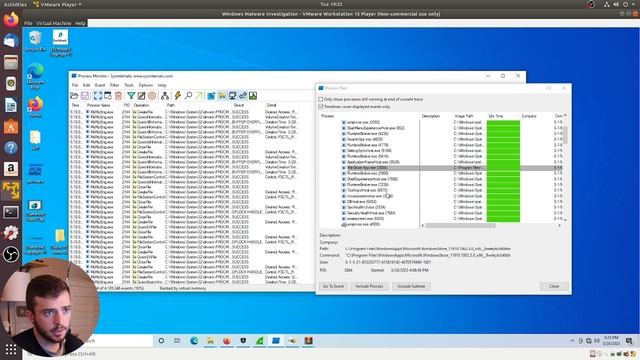Open Recycle Bin desktop icon
This screenshot has height=360, width=640.
click(35, 41)
